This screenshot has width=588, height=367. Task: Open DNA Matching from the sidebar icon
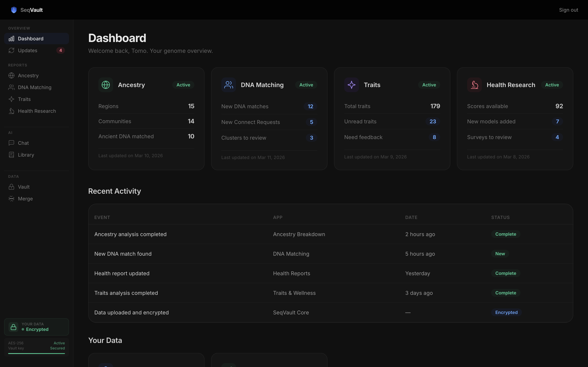pyautogui.click(x=12, y=87)
